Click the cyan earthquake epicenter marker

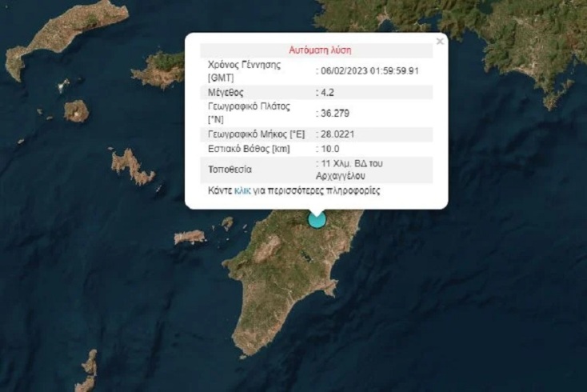(317, 220)
